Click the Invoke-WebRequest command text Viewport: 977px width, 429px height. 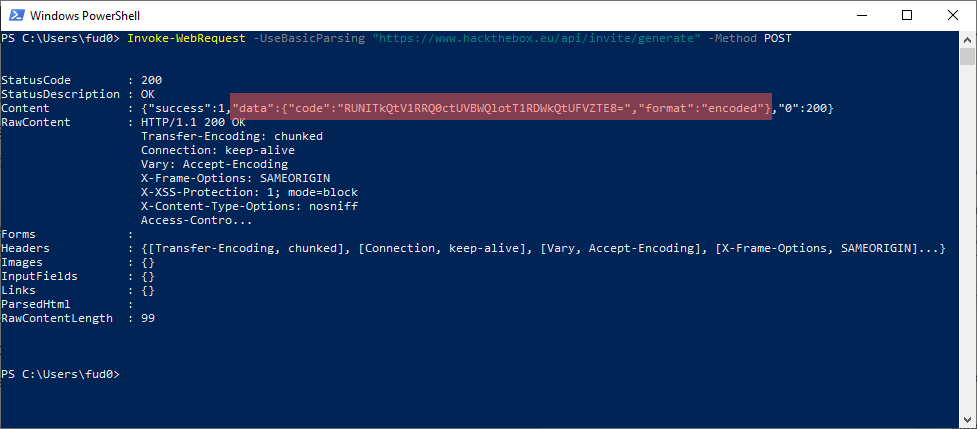pos(187,38)
